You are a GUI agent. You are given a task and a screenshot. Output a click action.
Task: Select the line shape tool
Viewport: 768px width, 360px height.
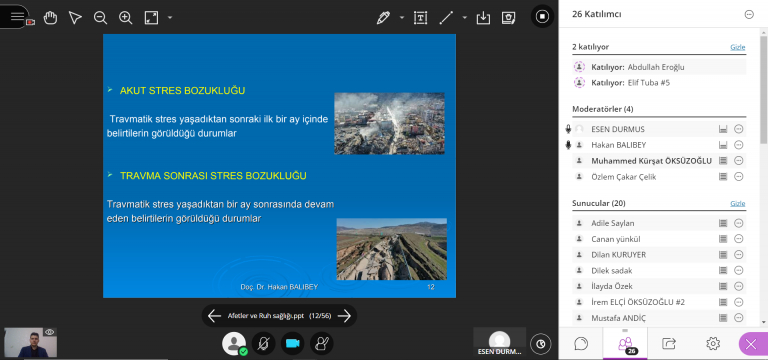(446, 18)
